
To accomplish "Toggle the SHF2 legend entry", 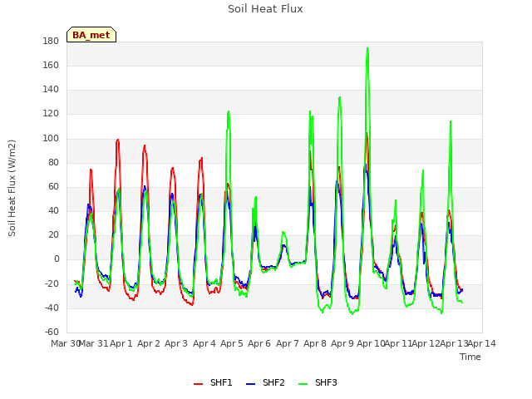I will pos(265,382).
